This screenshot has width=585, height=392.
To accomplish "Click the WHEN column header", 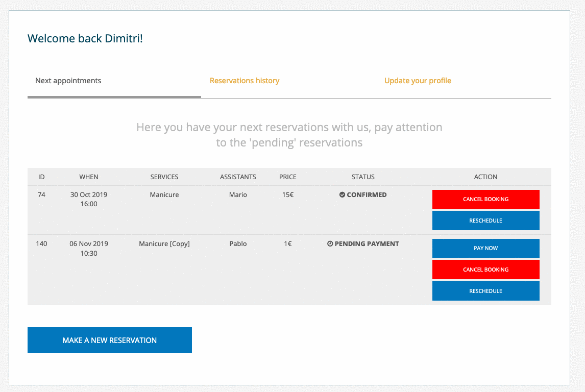I will 89,177.
